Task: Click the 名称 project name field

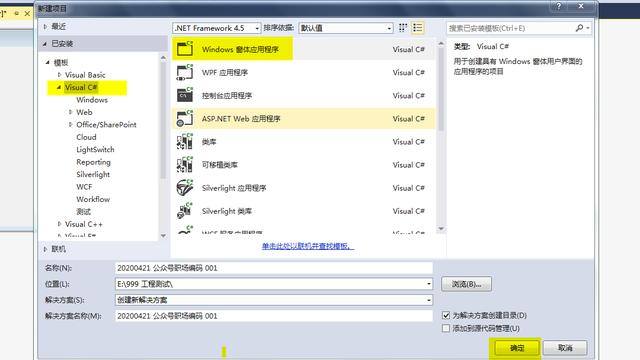Action: click(x=274, y=268)
